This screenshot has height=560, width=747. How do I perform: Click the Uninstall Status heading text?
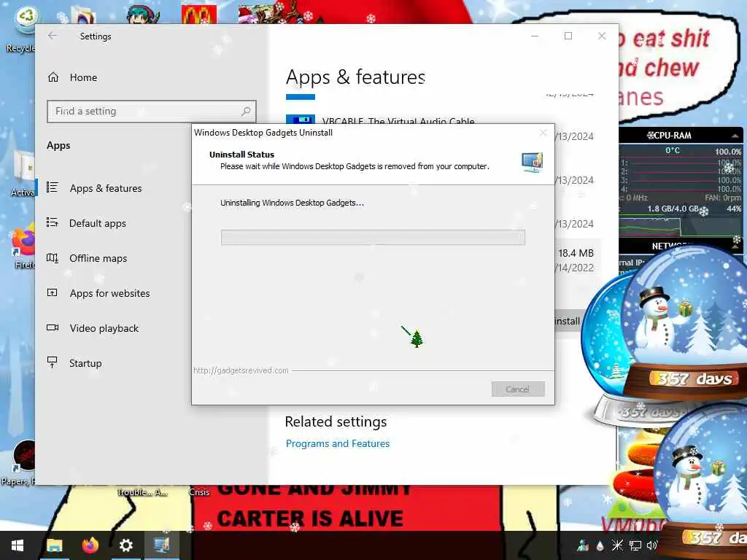pos(241,155)
